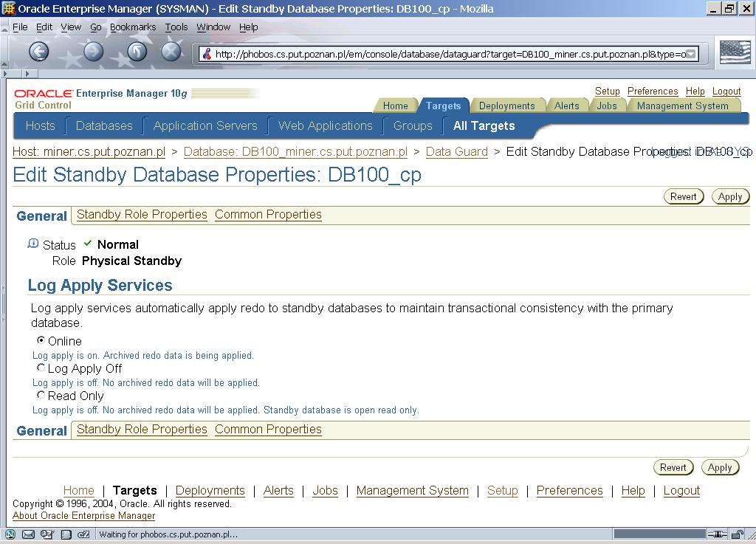
Task: Open the Groups subtab
Action: click(x=413, y=125)
